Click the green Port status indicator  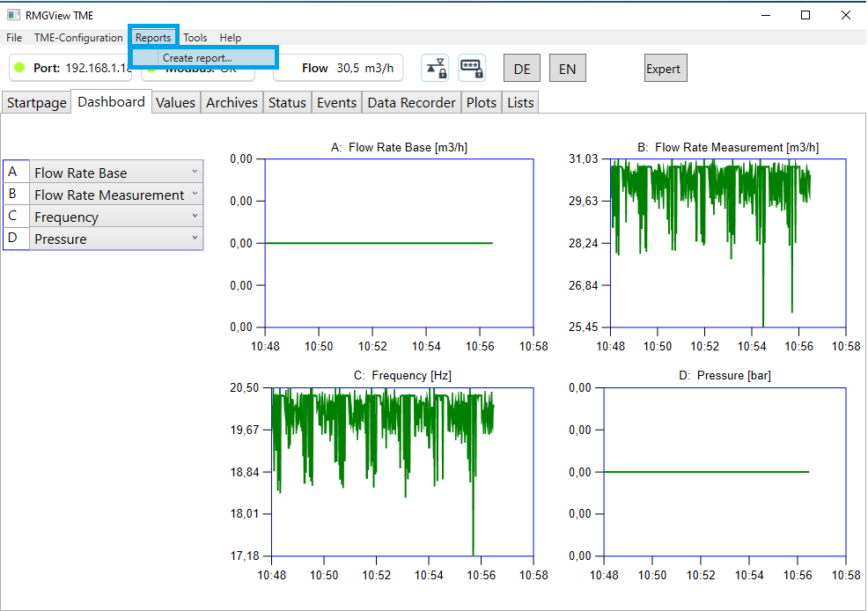pyautogui.click(x=19, y=68)
